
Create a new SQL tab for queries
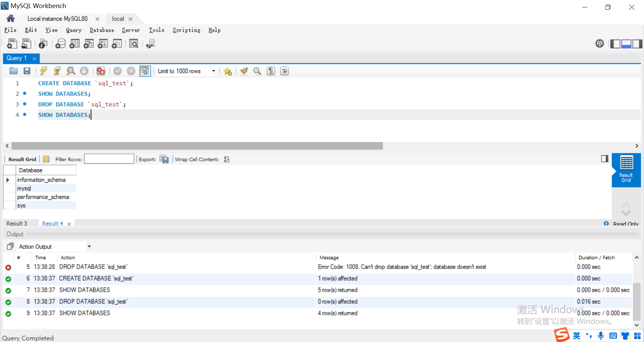point(12,44)
